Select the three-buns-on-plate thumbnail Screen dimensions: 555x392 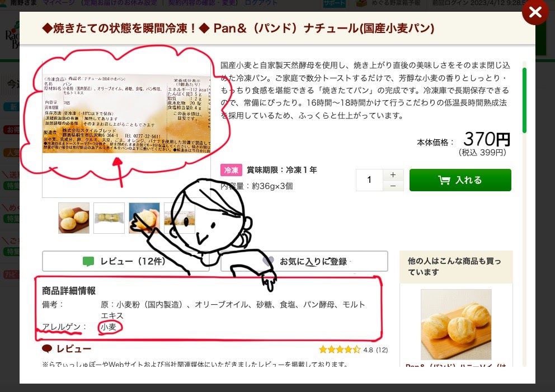[74, 218]
